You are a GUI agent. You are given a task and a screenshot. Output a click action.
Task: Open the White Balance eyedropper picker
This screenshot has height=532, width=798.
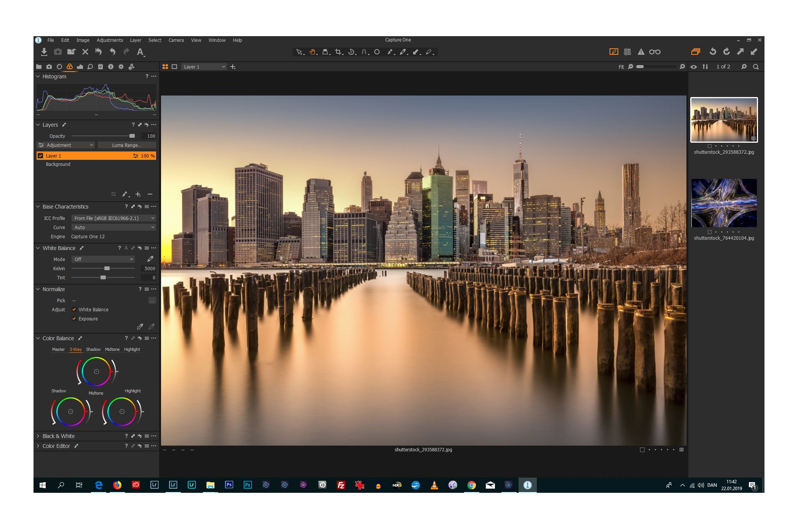(x=150, y=259)
